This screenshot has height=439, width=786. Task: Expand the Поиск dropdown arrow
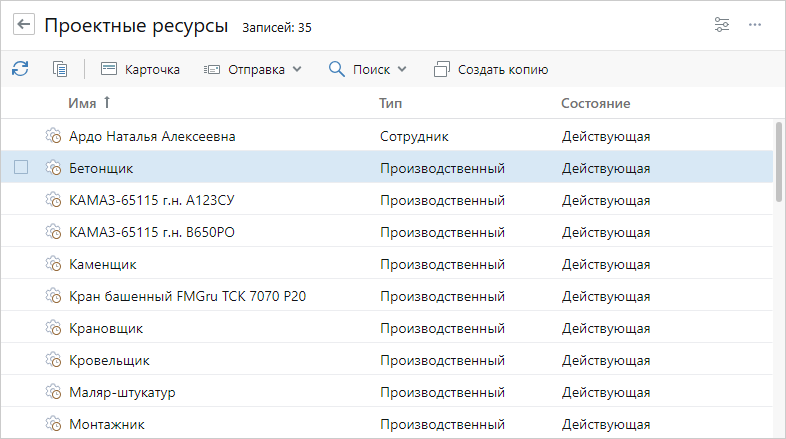402,69
